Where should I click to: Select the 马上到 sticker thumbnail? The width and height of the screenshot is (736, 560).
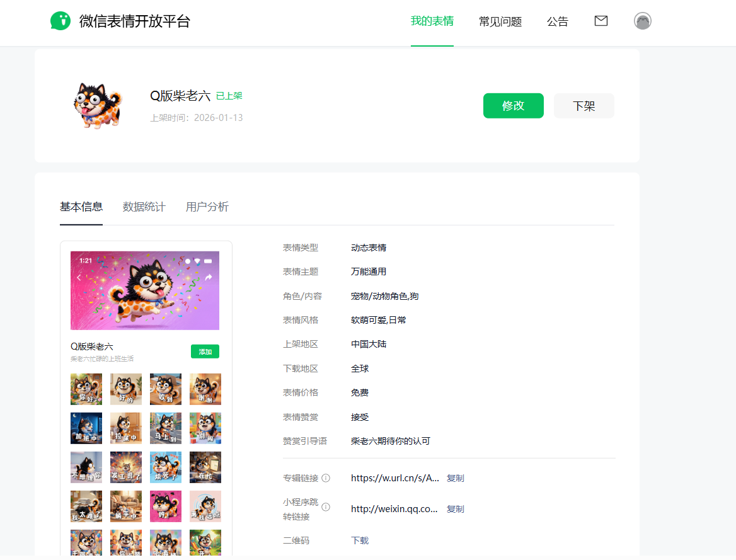pyautogui.click(x=166, y=428)
